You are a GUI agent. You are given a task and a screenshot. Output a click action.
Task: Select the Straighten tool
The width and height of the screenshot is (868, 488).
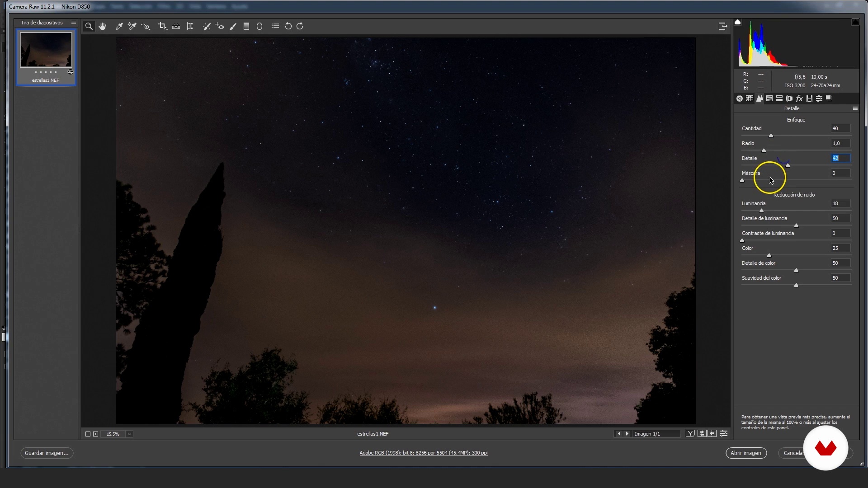(176, 26)
